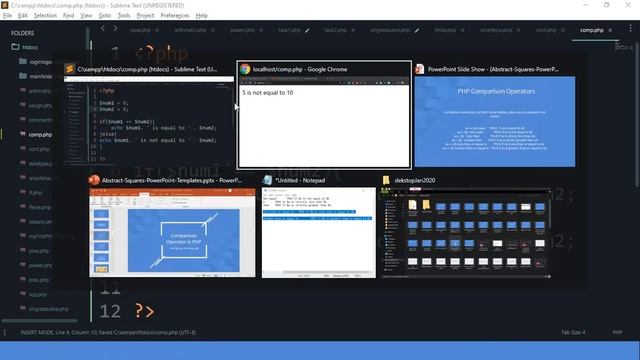The image size is (640, 360).
Task: Select the active comp.php tab
Action: tap(592, 30)
